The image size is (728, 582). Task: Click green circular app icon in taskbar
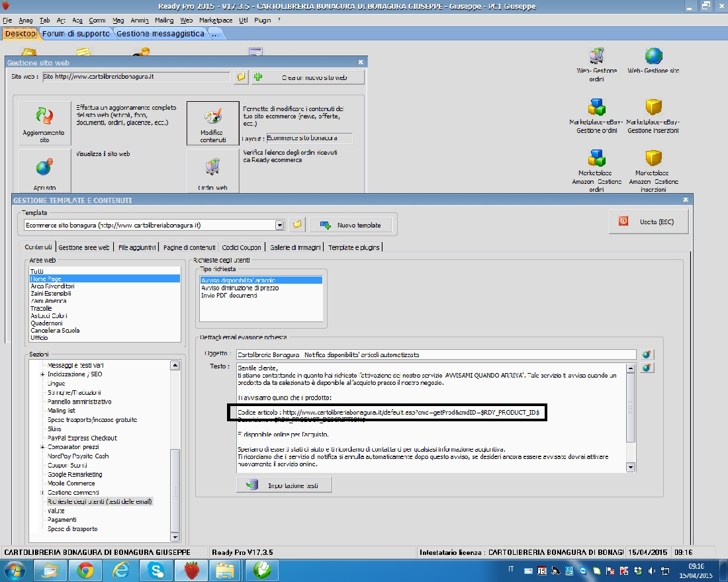[x=261, y=570]
